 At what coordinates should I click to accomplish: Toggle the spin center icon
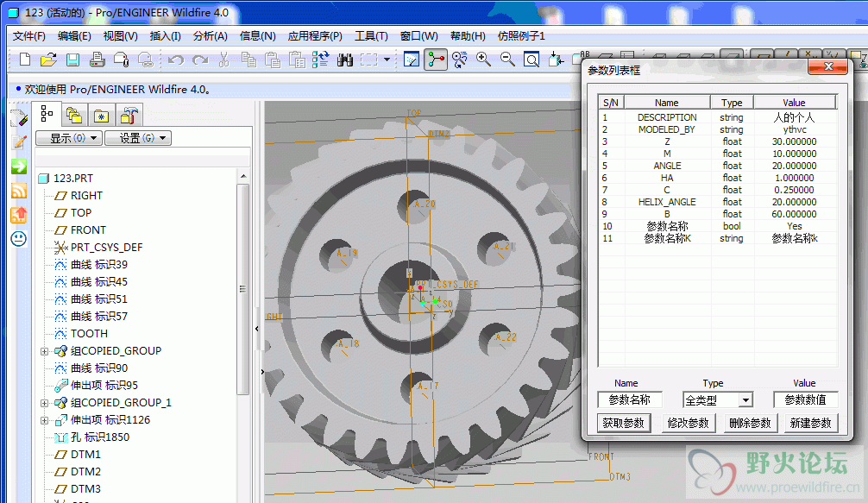coord(436,60)
